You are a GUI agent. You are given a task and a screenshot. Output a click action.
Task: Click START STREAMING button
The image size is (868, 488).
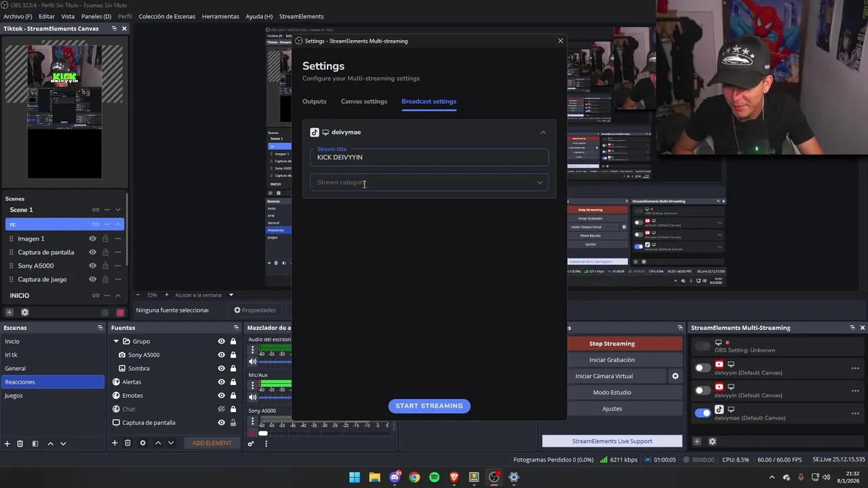coord(429,406)
